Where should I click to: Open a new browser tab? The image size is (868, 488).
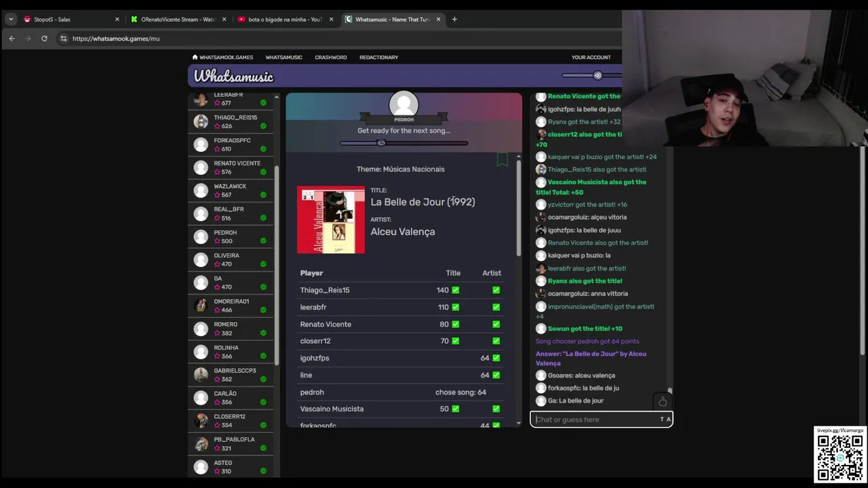tap(454, 19)
